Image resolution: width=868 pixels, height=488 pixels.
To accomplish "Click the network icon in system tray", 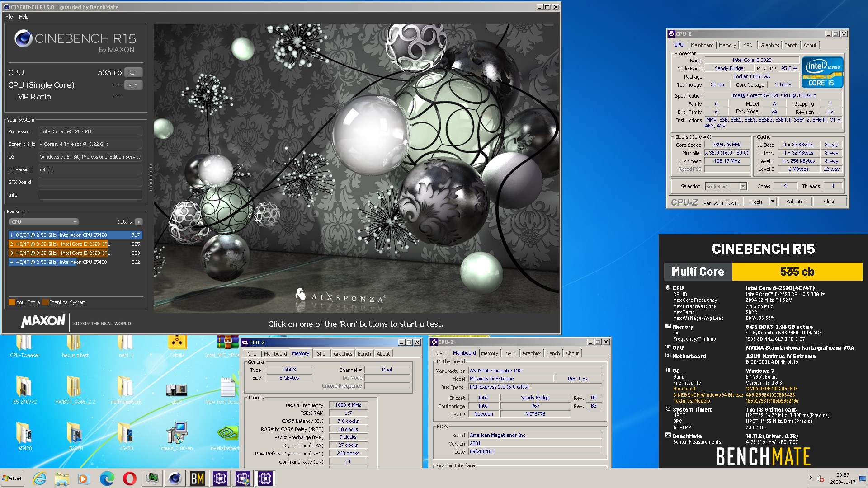I will pyautogui.click(x=862, y=479).
